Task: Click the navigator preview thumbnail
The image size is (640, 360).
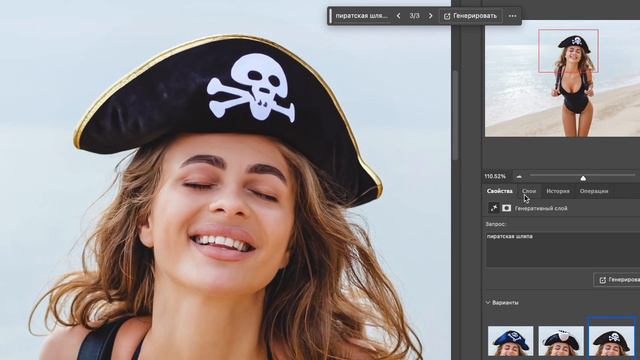Action: [x=562, y=78]
